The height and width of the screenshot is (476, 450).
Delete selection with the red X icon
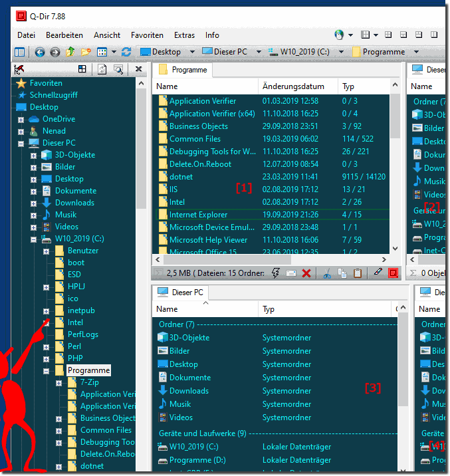(x=306, y=273)
